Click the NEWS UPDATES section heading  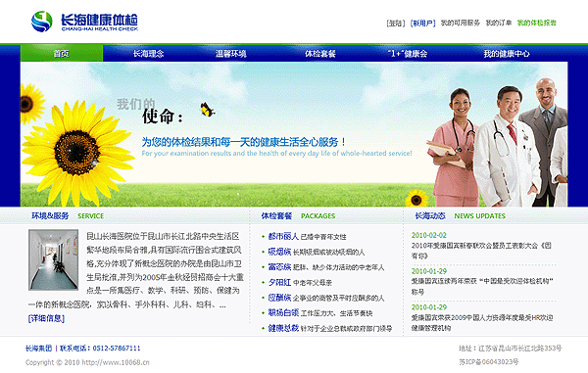[x=479, y=216]
